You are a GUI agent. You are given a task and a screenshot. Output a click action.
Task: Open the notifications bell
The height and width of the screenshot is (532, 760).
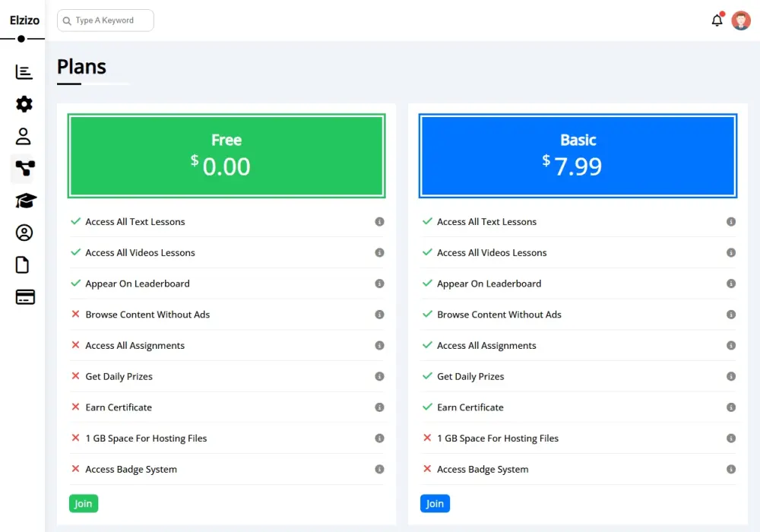pos(716,21)
